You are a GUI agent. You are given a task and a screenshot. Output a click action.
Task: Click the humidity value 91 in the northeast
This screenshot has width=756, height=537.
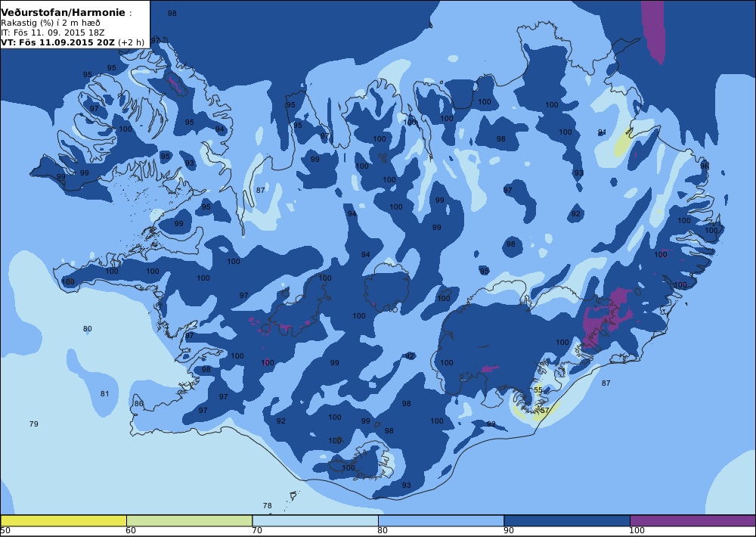pos(602,132)
